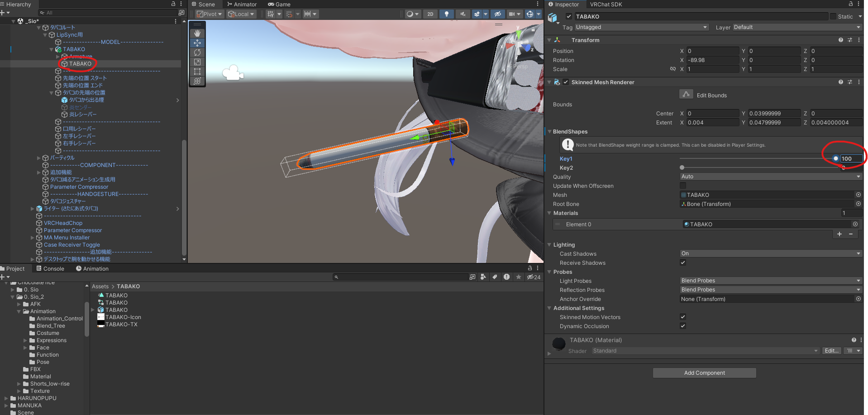
Task: Select the Rotate tool
Action: [197, 52]
